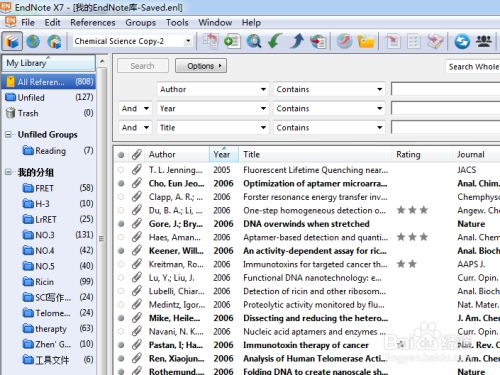Sort references by the Journal column header
Viewport: 500px width, 375px height.
pyautogui.click(x=477, y=154)
